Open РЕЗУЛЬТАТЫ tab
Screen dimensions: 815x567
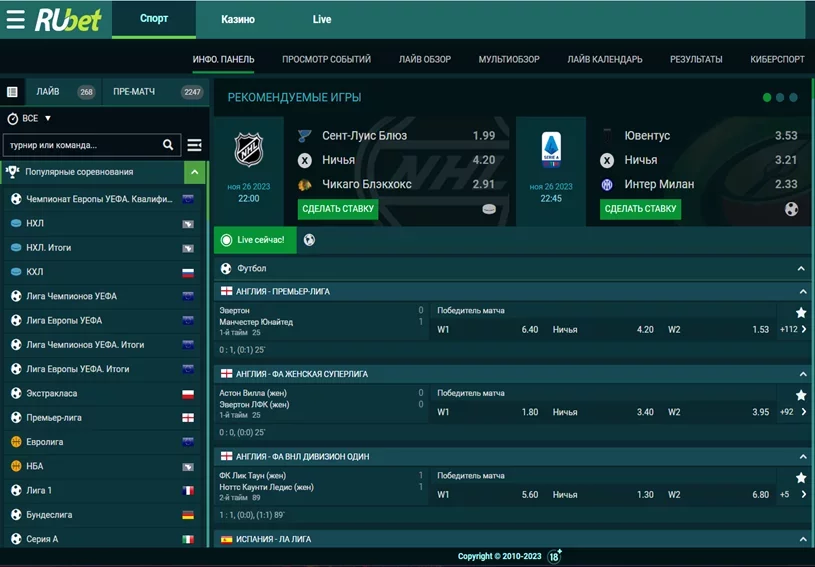696,59
